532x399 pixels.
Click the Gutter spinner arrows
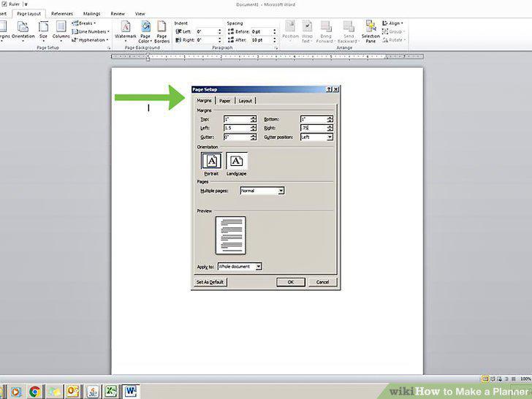pos(254,137)
